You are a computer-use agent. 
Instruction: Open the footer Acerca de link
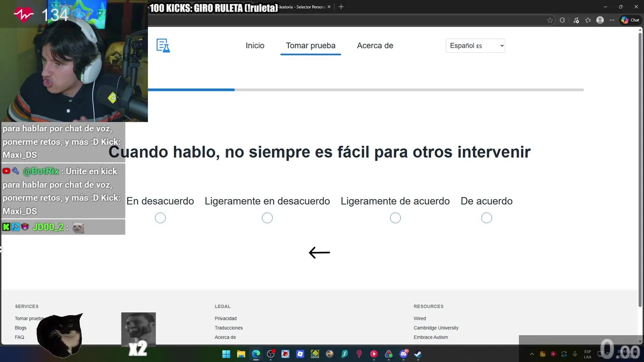[x=225, y=337]
